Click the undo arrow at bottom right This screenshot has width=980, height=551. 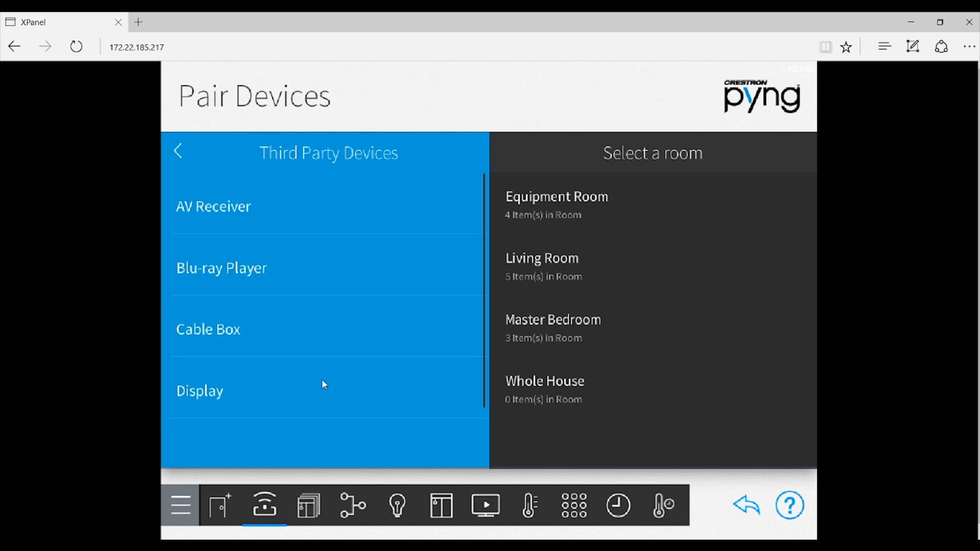(x=746, y=505)
